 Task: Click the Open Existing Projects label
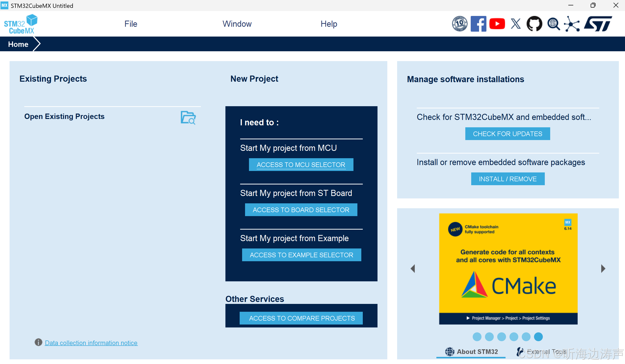[64, 116]
